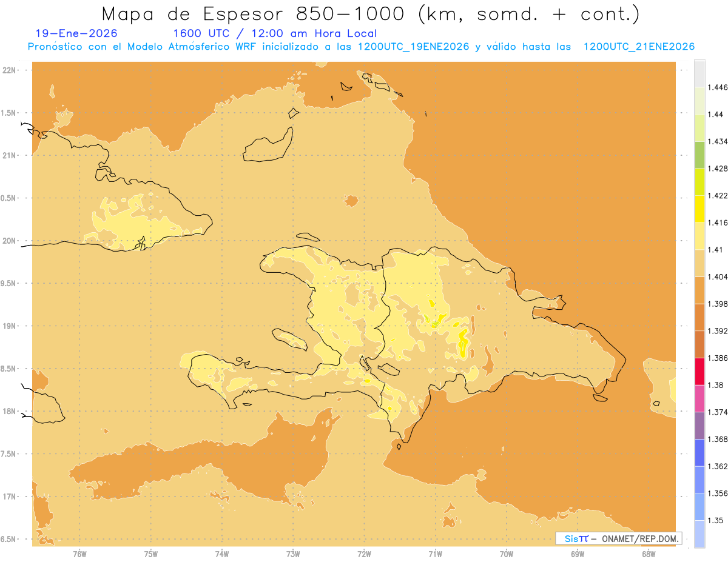Click the colorbar value 1.422

point(718,195)
